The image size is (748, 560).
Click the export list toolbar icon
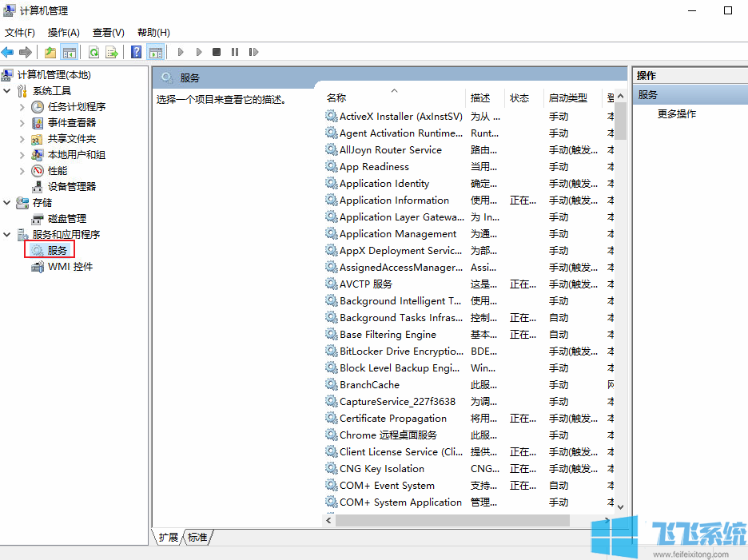point(112,52)
